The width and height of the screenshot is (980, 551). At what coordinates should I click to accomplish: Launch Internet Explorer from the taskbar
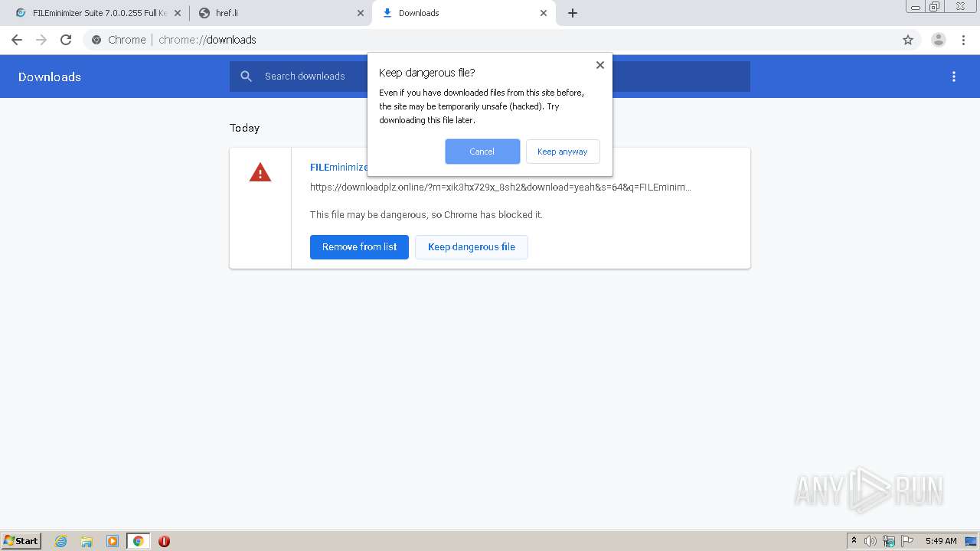pos(61,541)
